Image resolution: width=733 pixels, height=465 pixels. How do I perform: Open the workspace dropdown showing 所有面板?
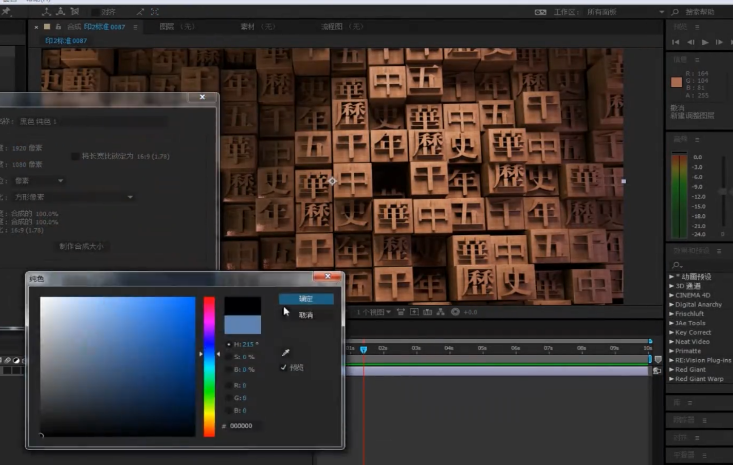(x=602, y=13)
